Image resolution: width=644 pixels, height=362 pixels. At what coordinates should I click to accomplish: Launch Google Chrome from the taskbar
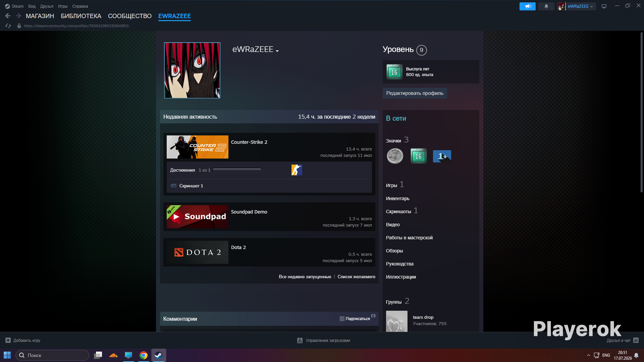point(143,355)
